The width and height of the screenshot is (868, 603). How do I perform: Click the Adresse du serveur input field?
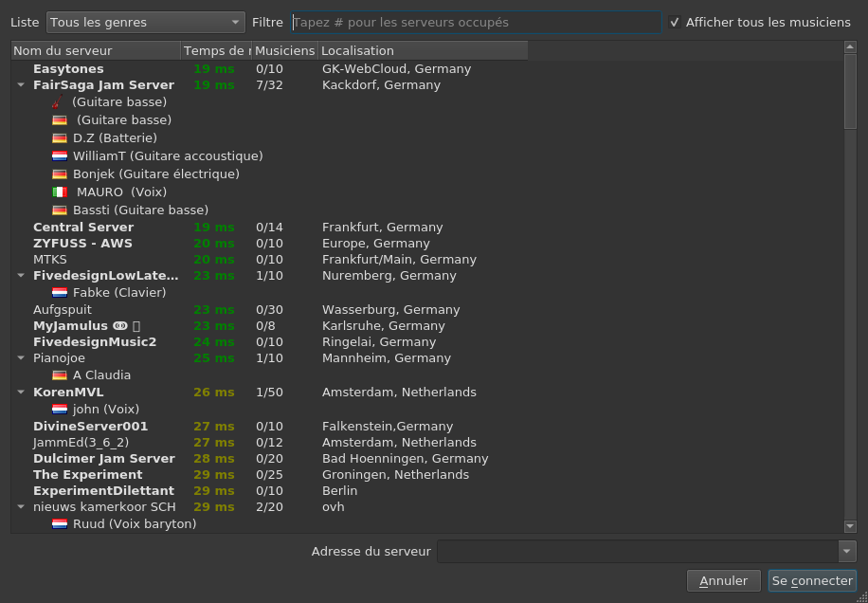pyautogui.click(x=638, y=551)
